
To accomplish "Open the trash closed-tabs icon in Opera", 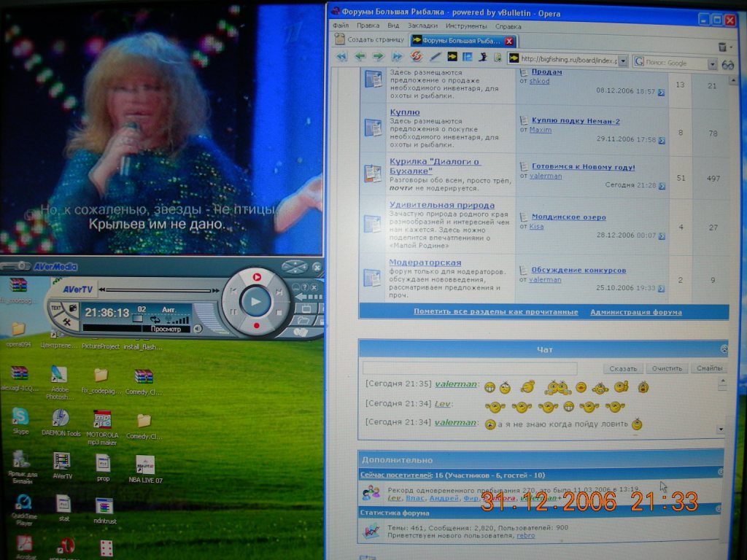I will [x=722, y=46].
